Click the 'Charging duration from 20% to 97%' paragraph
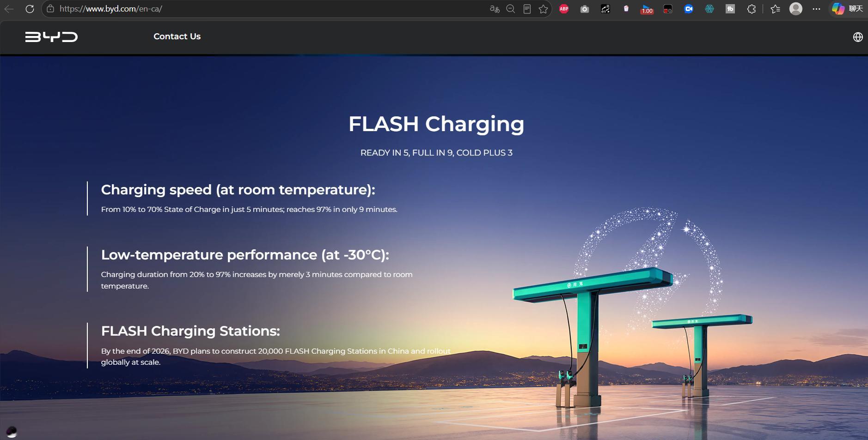 coord(257,280)
